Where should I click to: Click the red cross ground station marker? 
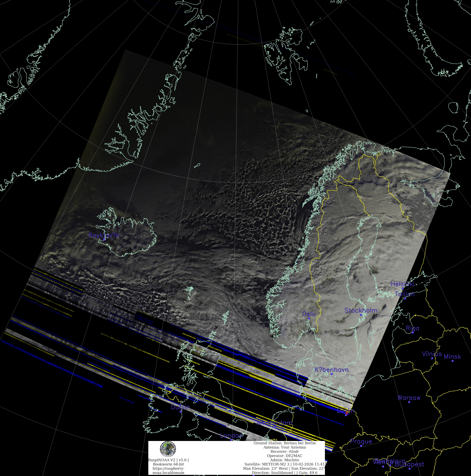347,413
